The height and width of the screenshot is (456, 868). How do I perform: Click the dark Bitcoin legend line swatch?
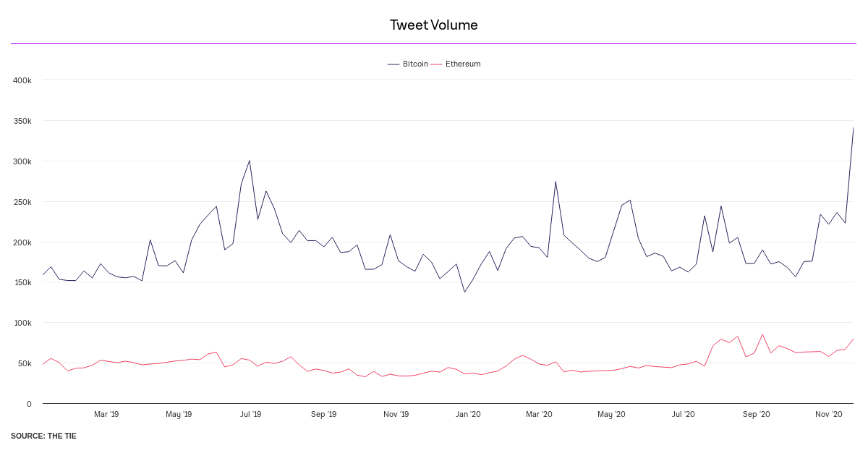[393, 64]
